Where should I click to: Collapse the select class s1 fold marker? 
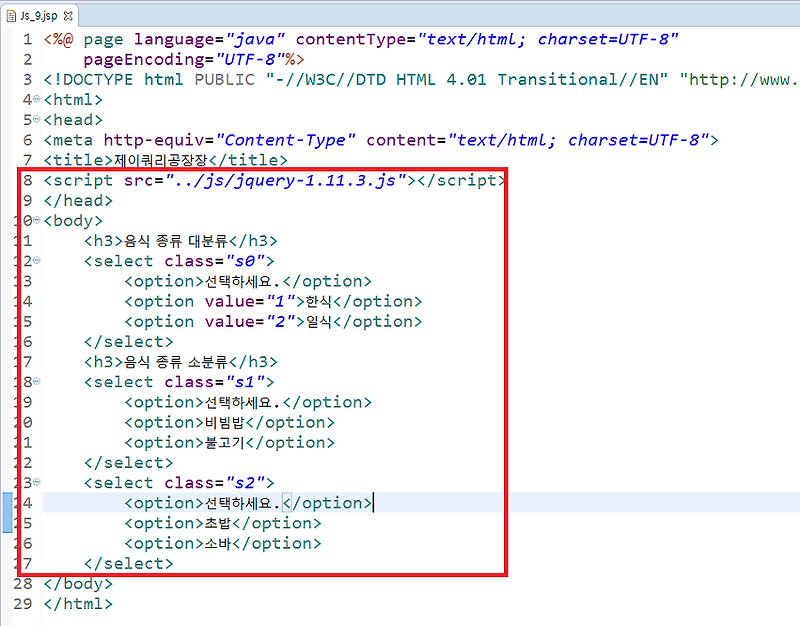click(37, 382)
